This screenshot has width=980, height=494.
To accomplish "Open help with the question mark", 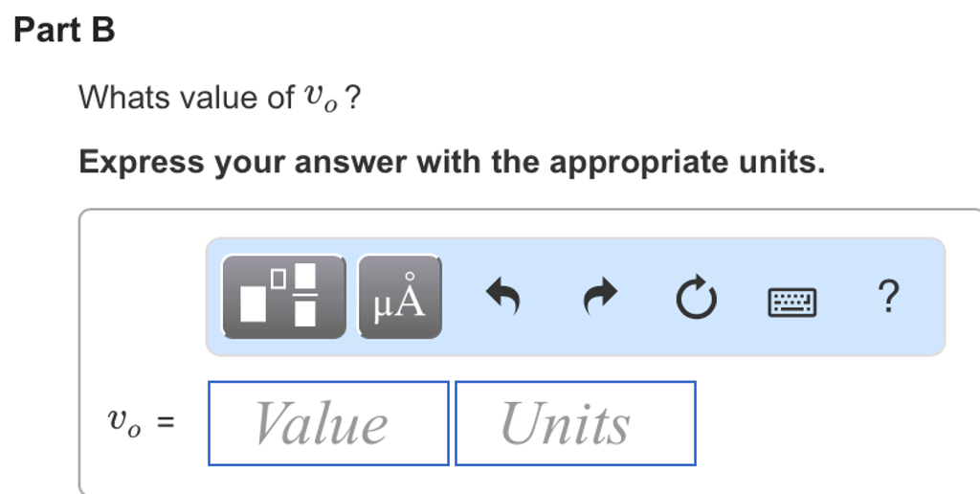I will pos(888,297).
